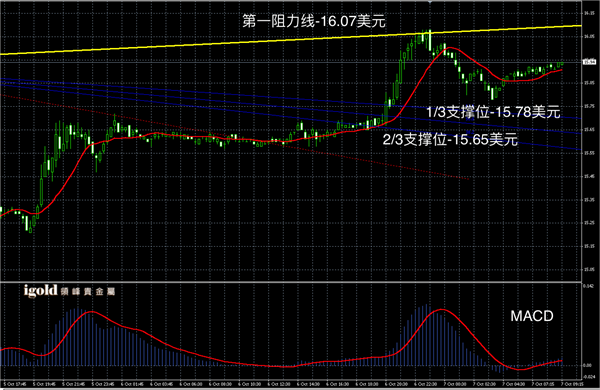Click the current price tag on axis
The height and width of the screenshot is (390, 600).
[x=589, y=62]
